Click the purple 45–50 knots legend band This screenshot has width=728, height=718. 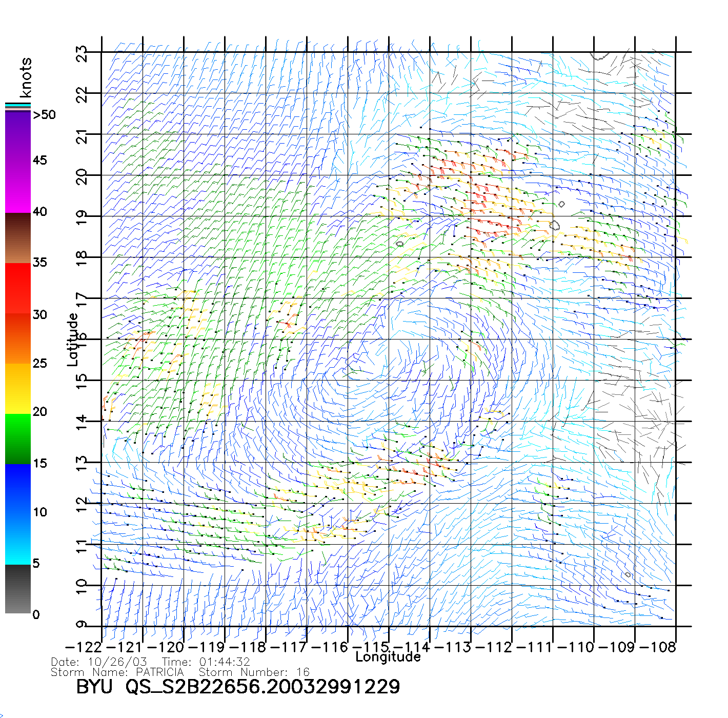click(x=18, y=136)
